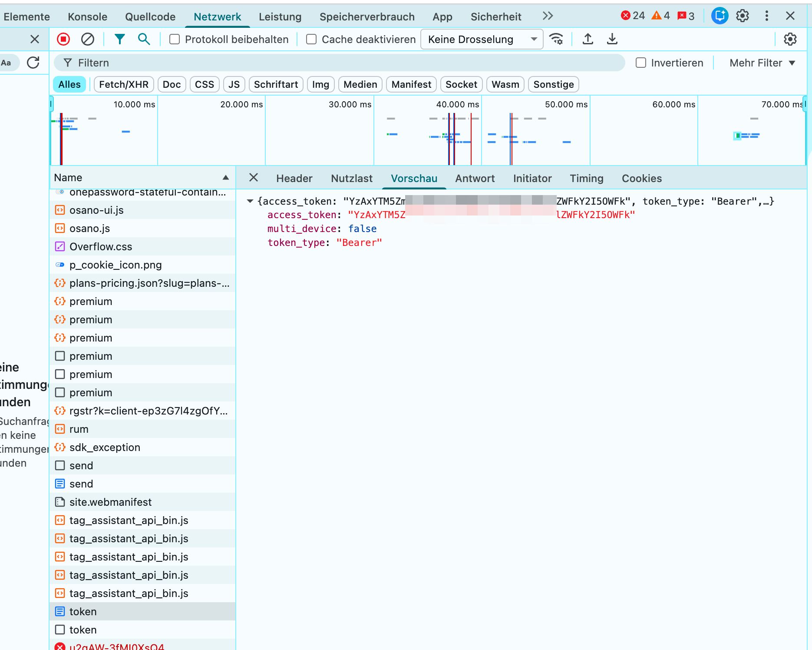Filter requests by Fetch/XHR
Viewport: 812px width, 650px height.
click(x=124, y=84)
